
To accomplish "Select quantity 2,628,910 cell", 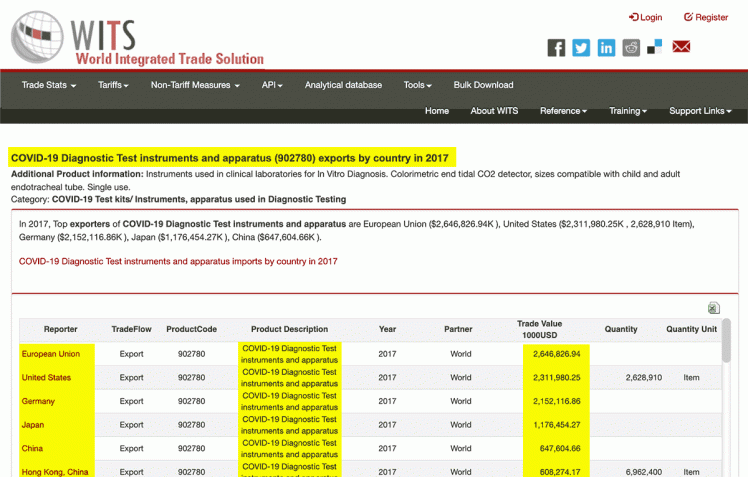I will tap(644, 377).
